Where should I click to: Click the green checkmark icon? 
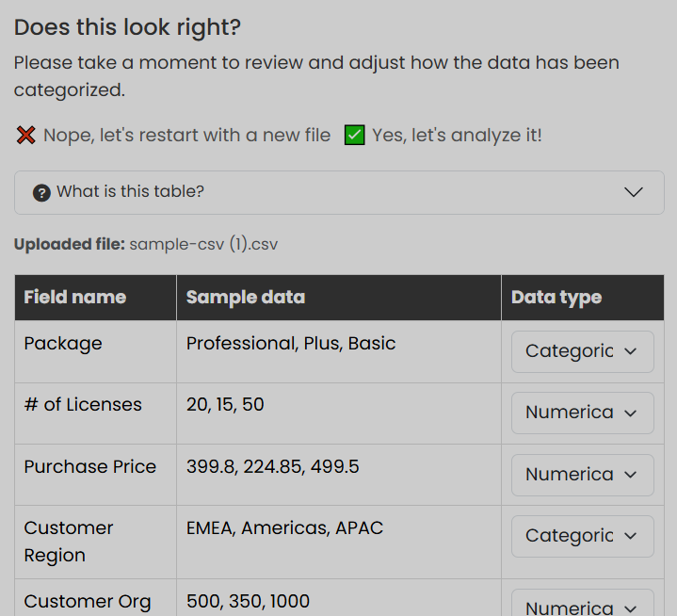point(354,136)
